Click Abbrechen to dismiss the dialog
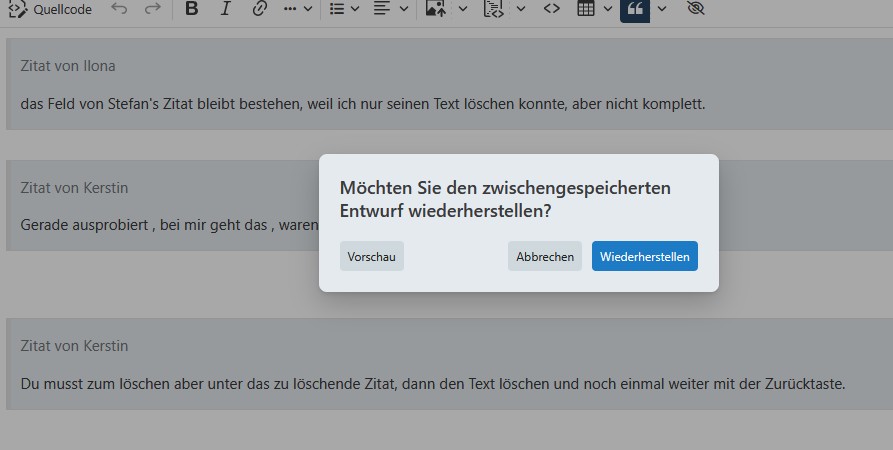 click(545, 257)
